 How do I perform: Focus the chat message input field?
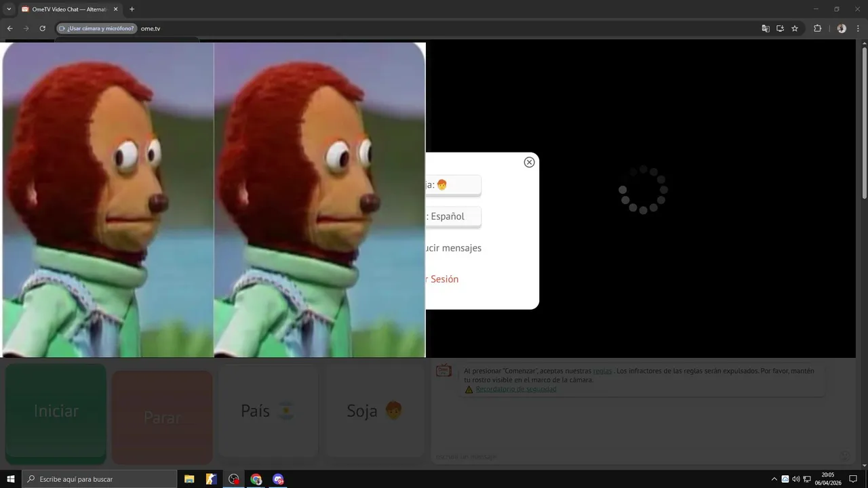pyautogui.click(x=634, y=456)
